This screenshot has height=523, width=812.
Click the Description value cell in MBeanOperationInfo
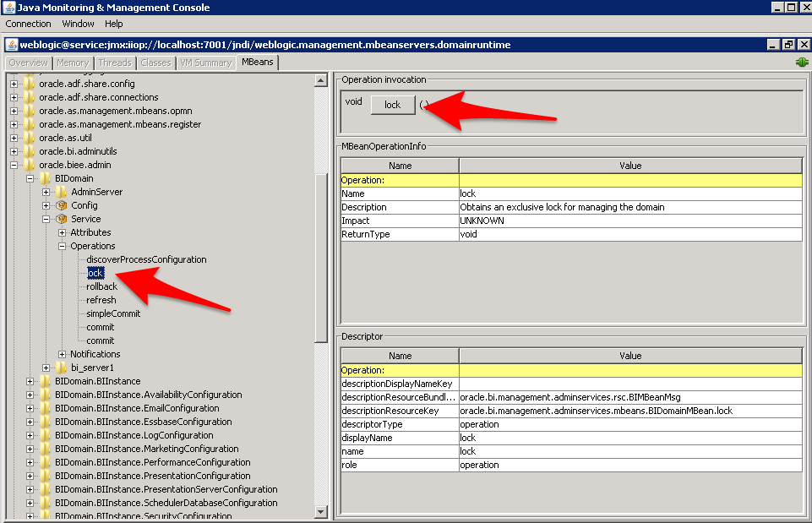(x=630, y=207)
